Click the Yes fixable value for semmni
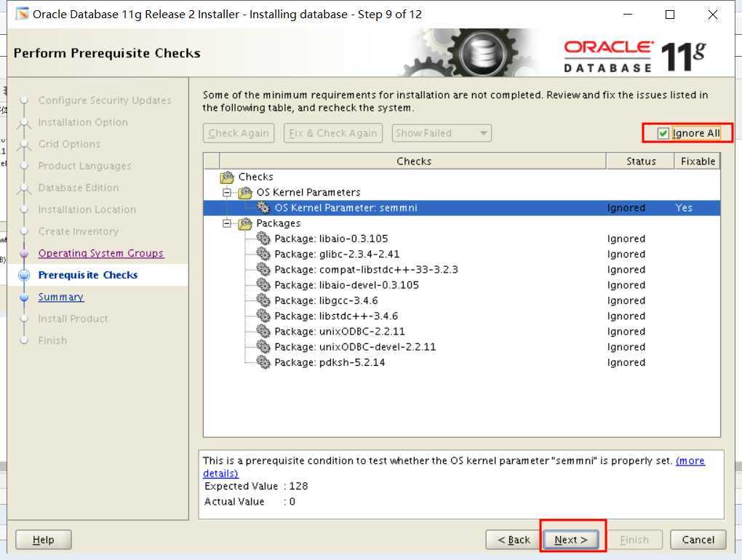 684,207
